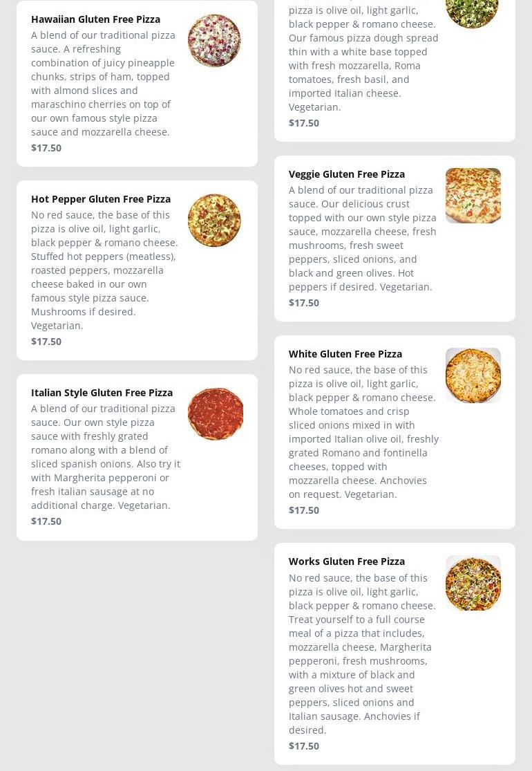Click the Italian Style Gluten Free Pizza title
532x771 pixels.
102,393
